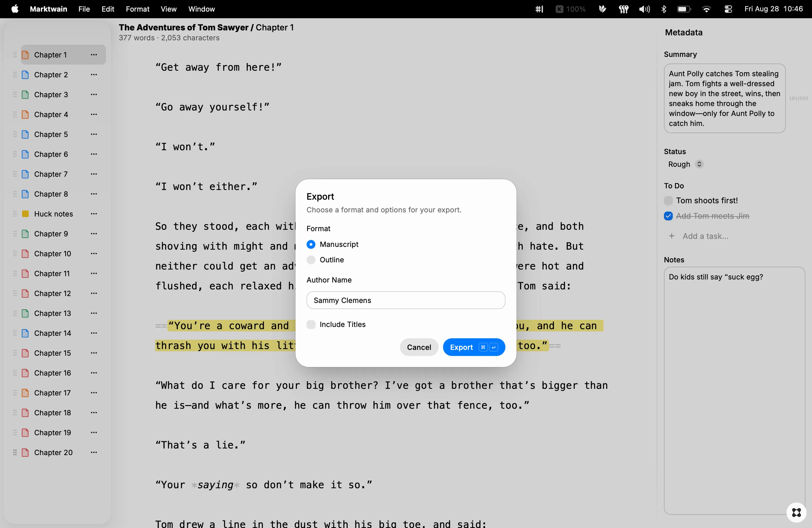The image size is (812, 528).
Task: Click into the Summary text box
Action: (x=725, y=98)
